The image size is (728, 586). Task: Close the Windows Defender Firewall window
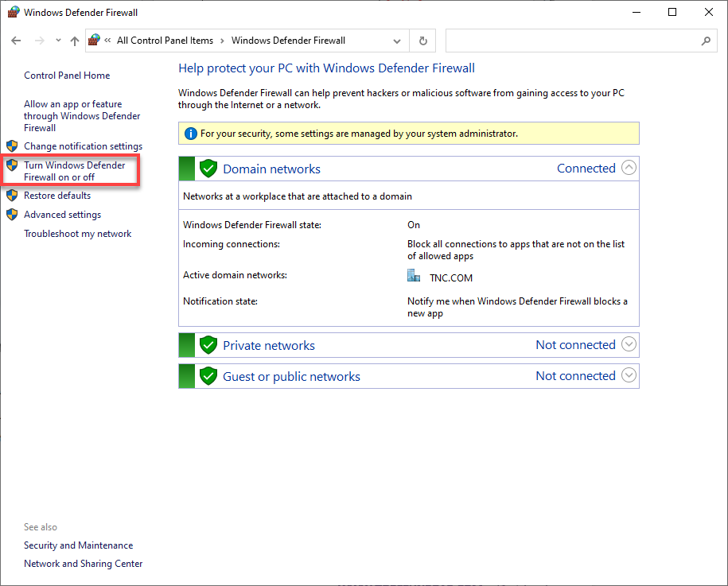(x=708, y=12)
